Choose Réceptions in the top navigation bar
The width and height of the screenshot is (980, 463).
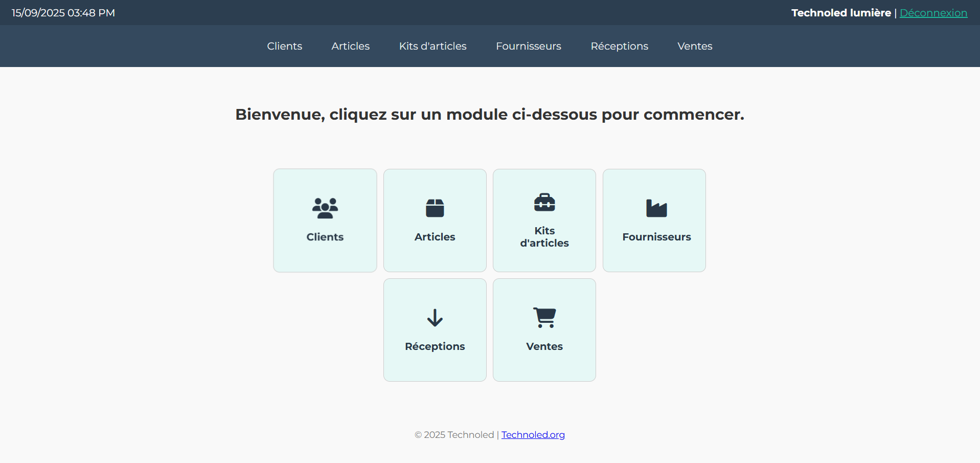[x=619, y=46]
